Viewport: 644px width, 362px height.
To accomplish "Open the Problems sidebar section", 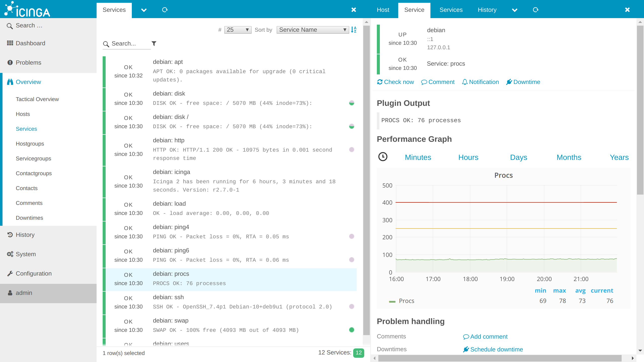I will click(28, 63).
